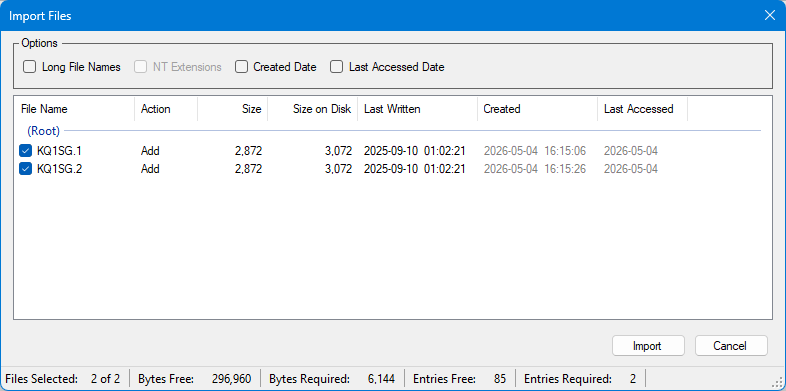The width and height of the screenshot is (786, 391).
Task: Uncheck the KQ1SG.1 file checkbox
Action: [x=26, y=151]
